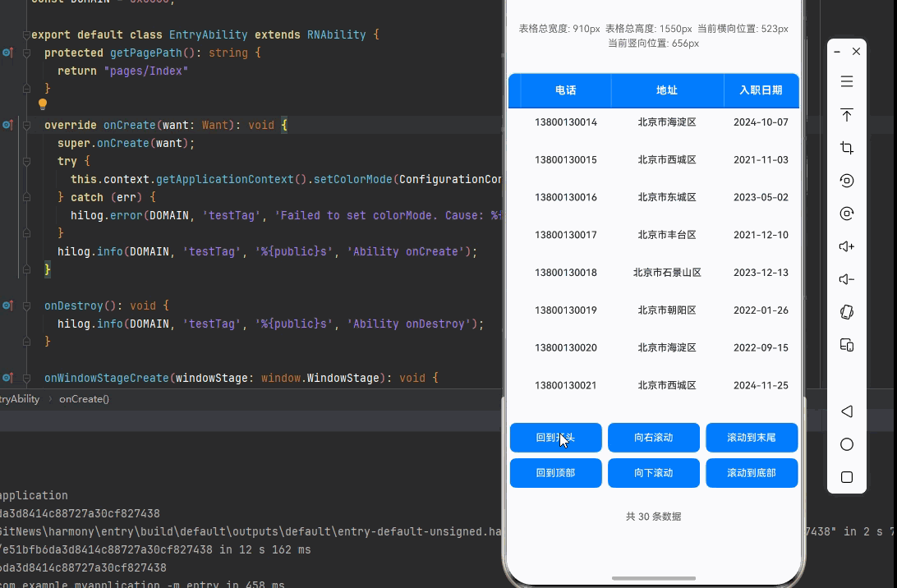This screenshot has width=897, height=588.
Task: Click the yellow light bulb quick-fix icon
Action: point(43,104)
